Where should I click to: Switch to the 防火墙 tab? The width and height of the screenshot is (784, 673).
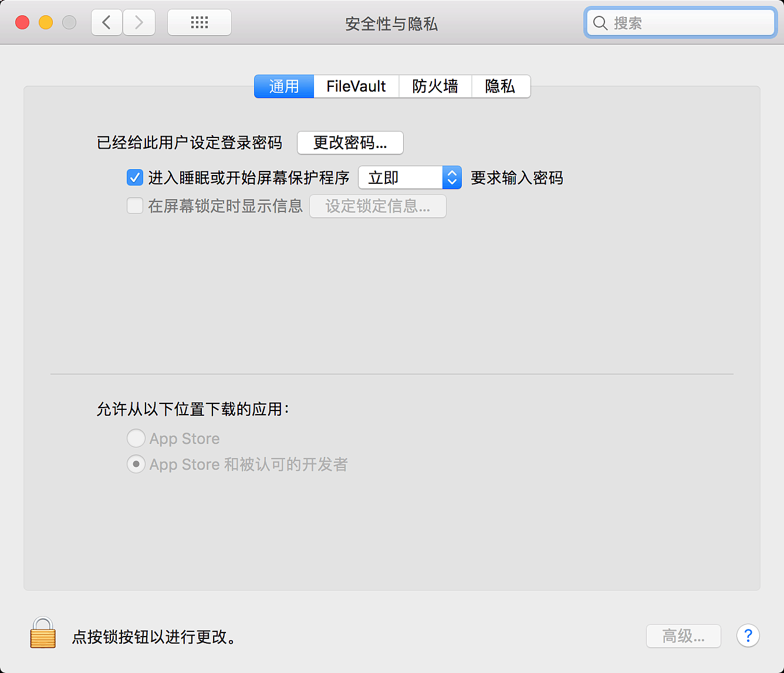pos(435,86)
